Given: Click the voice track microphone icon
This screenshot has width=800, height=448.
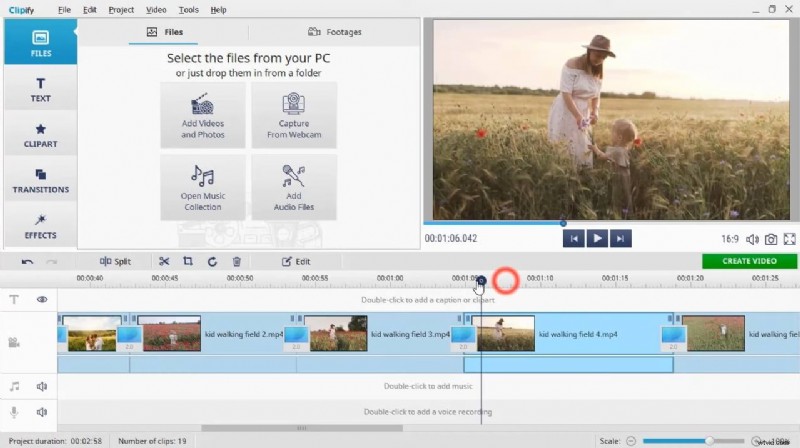Looking at the screenshot, I should pyautogui.click(x=14, y=412).
